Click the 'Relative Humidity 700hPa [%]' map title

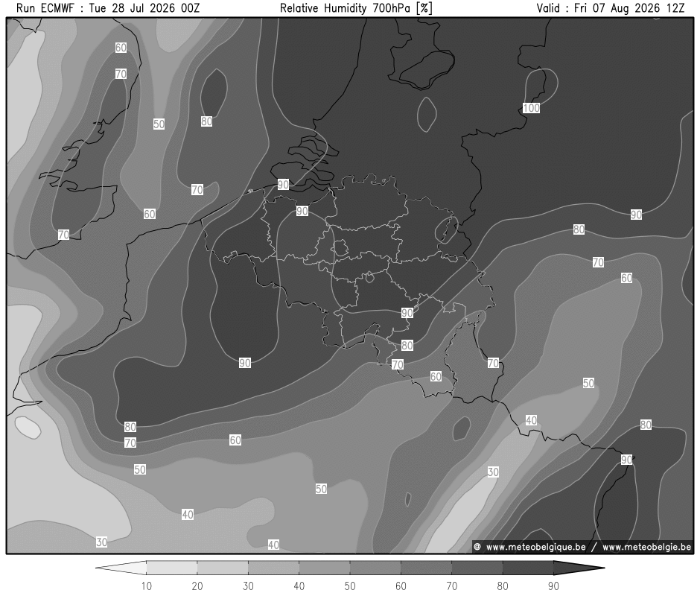(x=356, y=8)
